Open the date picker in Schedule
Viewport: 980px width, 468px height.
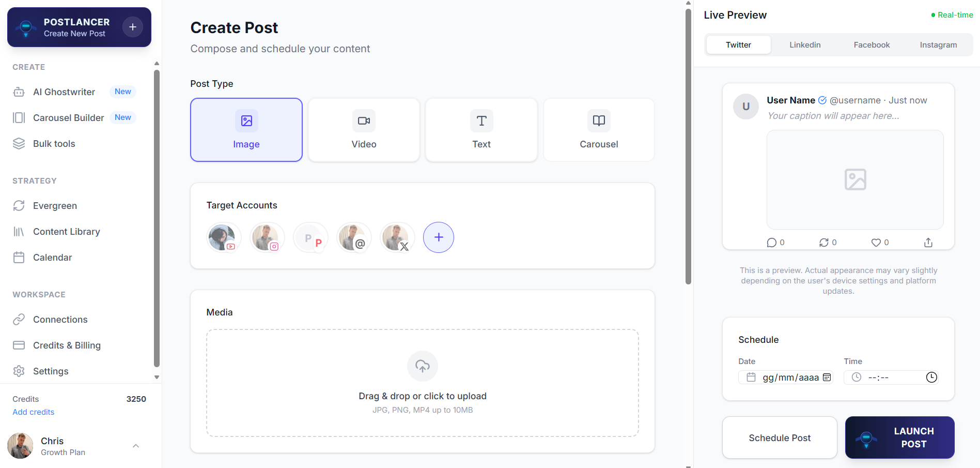tap(827, 377)
